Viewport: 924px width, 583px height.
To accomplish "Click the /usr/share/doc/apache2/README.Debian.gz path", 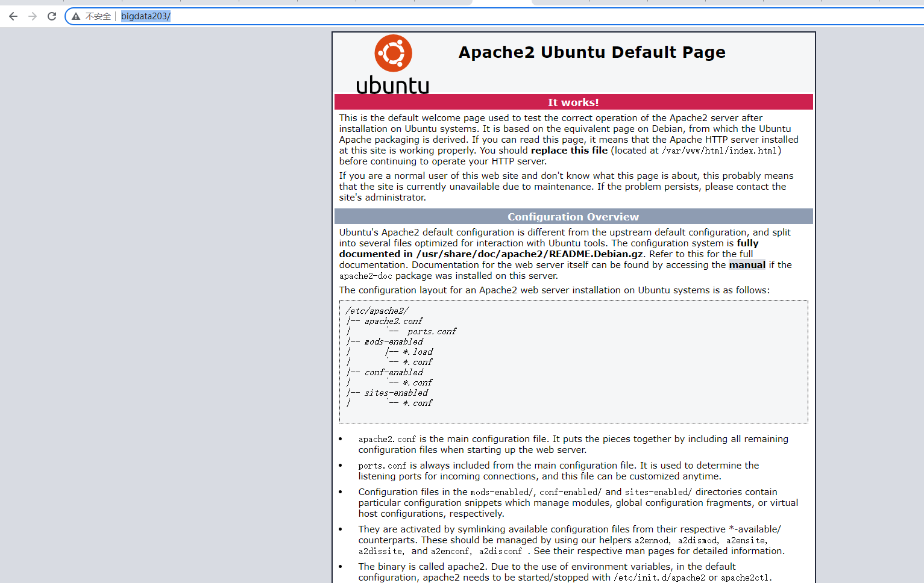I will [x=530, y=254].
